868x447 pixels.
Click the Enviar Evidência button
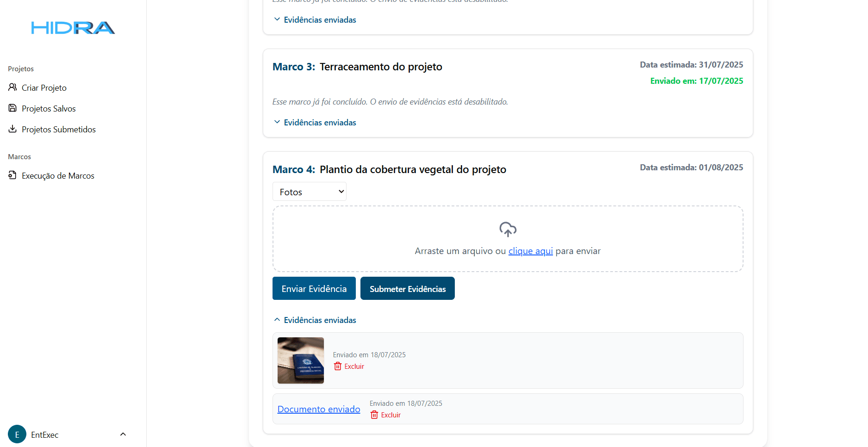pos(314,288)
